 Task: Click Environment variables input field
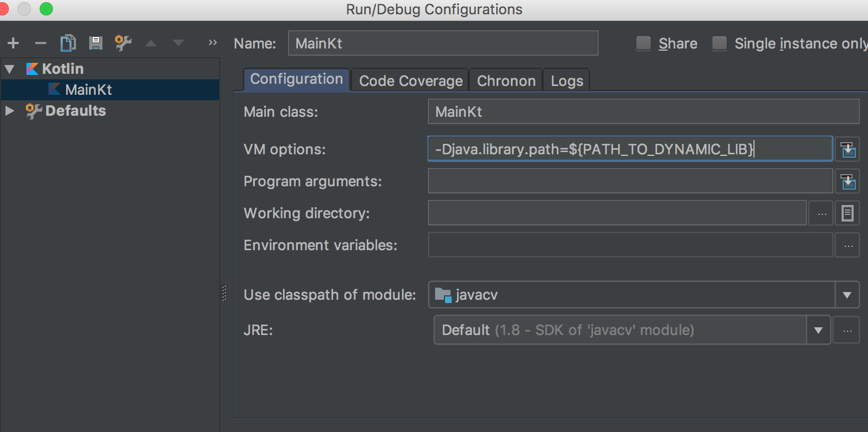click(x=630, y=245)
